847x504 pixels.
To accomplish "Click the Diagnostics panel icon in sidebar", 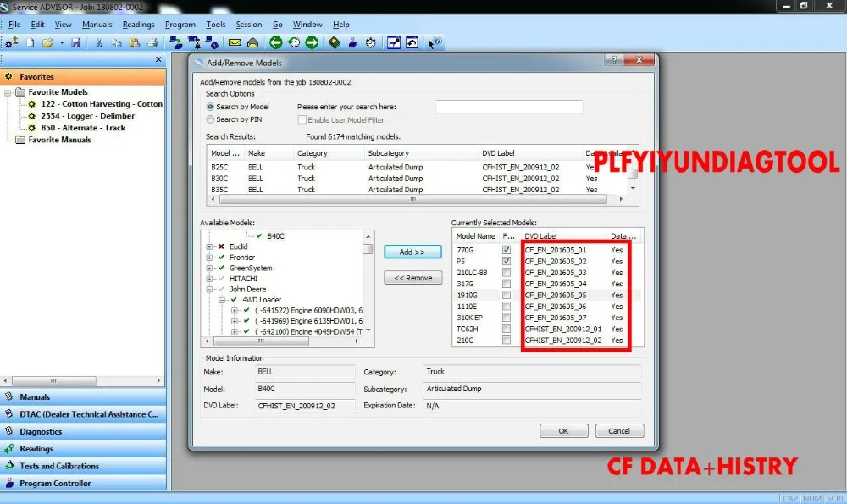I will point(8,431).
